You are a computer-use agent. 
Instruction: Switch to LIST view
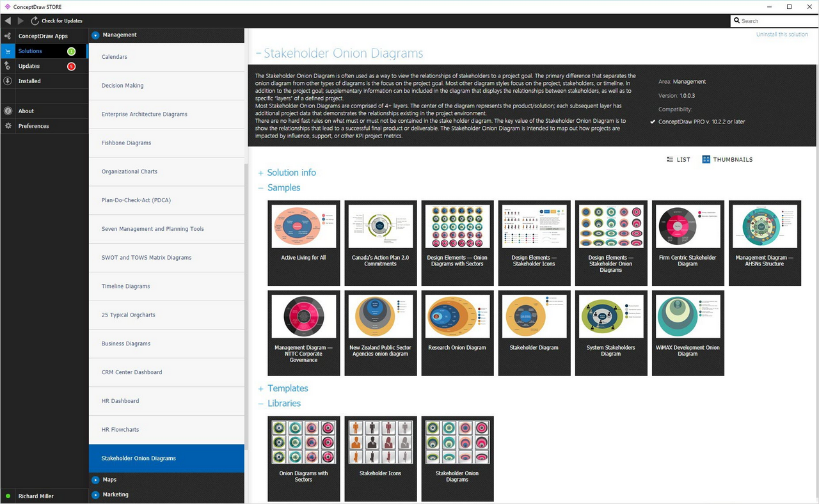click(x=683, y=160)
